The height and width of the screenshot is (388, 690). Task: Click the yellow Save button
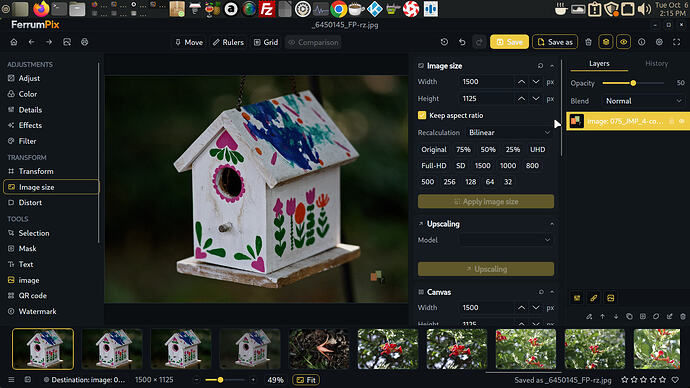click(x=509, y=42)
